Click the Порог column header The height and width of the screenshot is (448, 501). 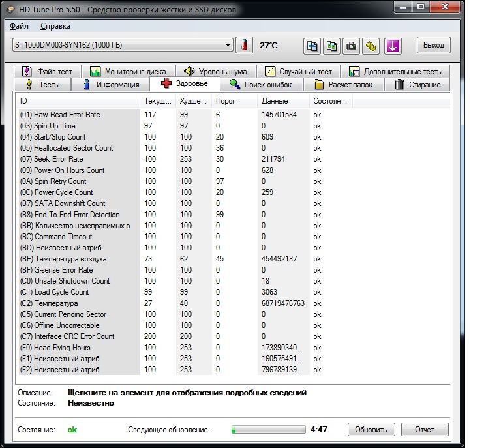[234, 101]
